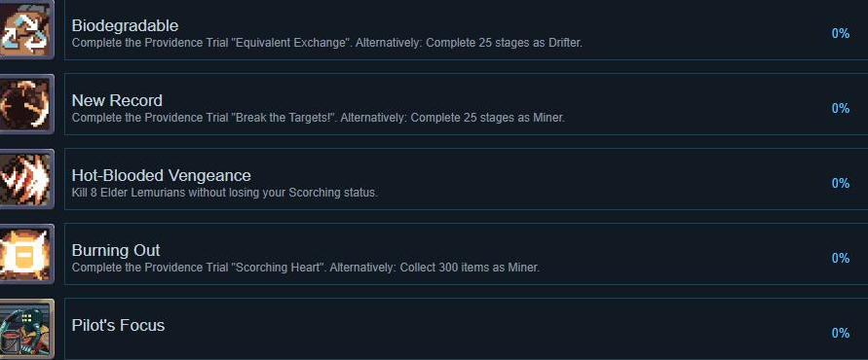Click the Biodegradable 0% completion value
This screenshot has height=360, width=868.
tap(841, 34)
